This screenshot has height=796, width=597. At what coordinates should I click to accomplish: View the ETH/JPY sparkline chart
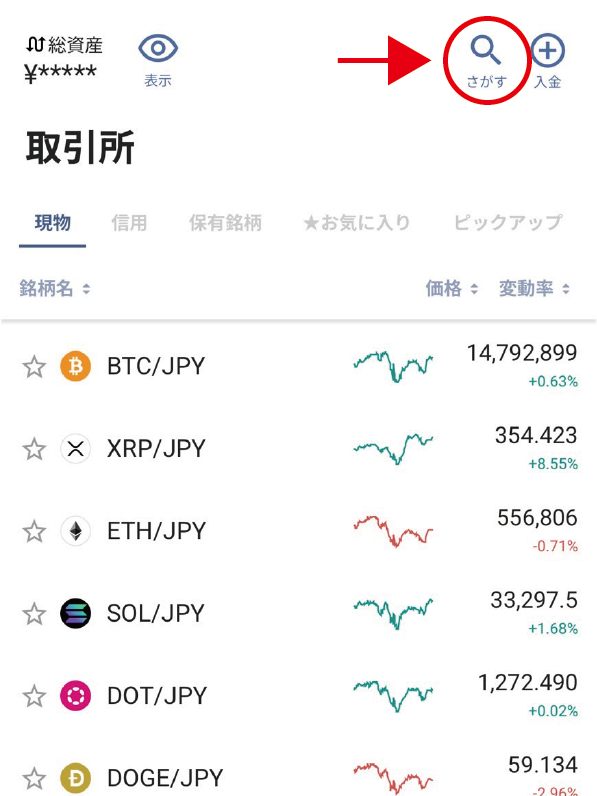[x=393, y=532]
